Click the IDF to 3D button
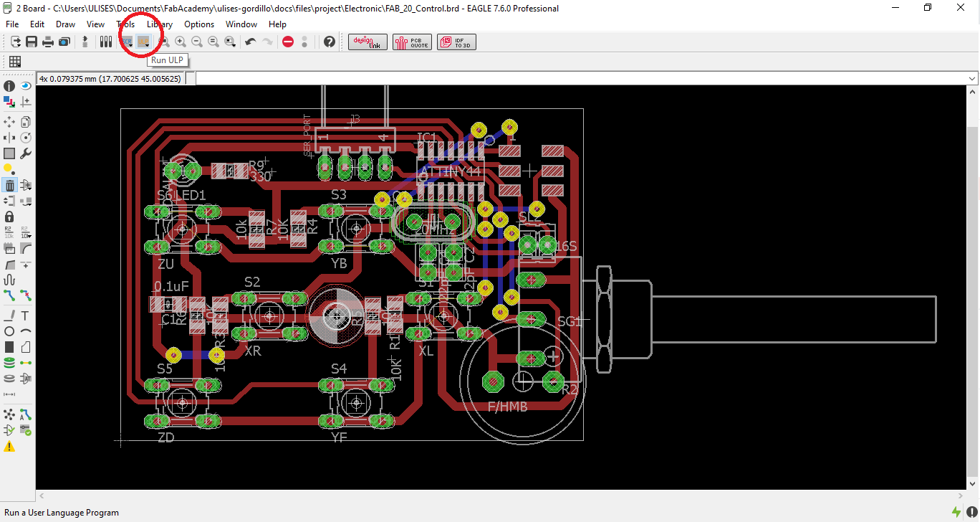The image size is (980, 522). click(456, 42)
